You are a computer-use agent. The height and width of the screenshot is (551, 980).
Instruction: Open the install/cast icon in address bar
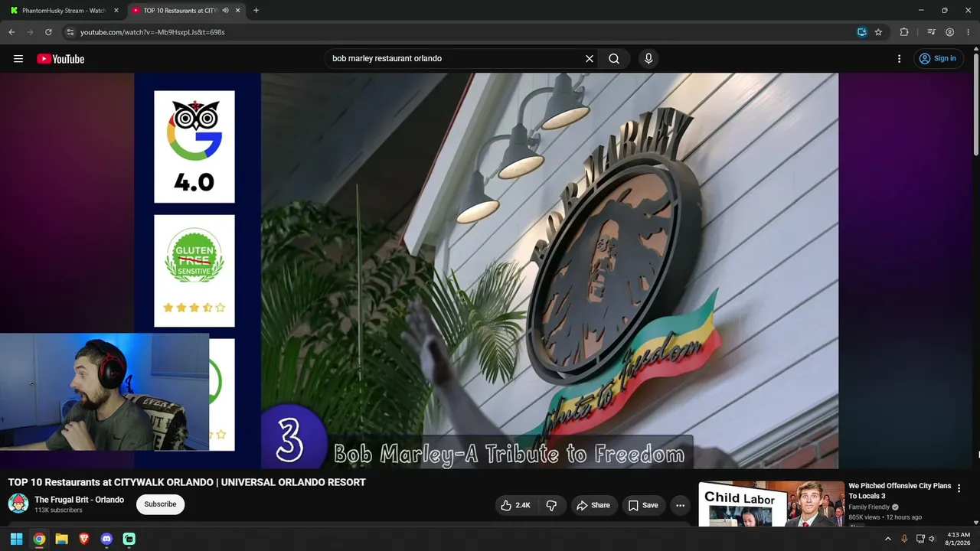point(862,32)
